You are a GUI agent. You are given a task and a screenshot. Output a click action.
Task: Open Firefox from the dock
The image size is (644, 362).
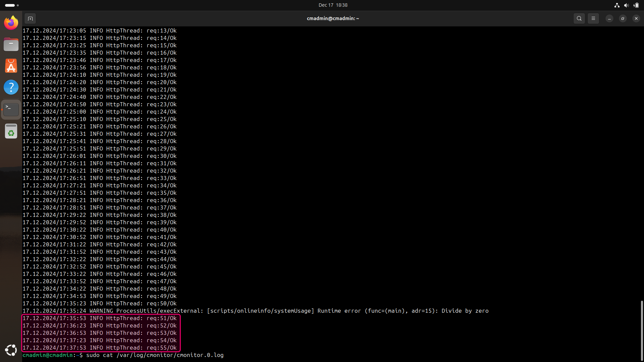tap(11, 23)
